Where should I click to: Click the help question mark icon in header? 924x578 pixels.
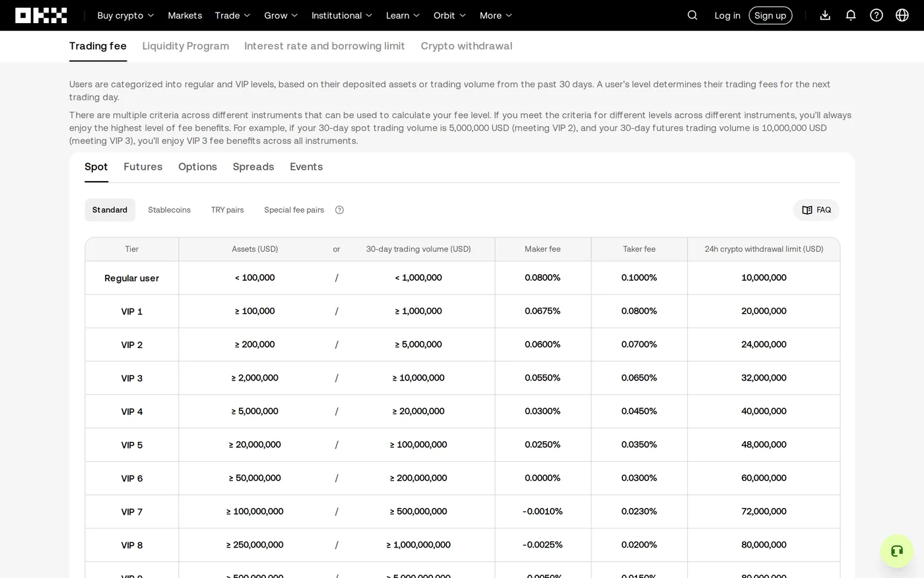click(x=876, y=15)
